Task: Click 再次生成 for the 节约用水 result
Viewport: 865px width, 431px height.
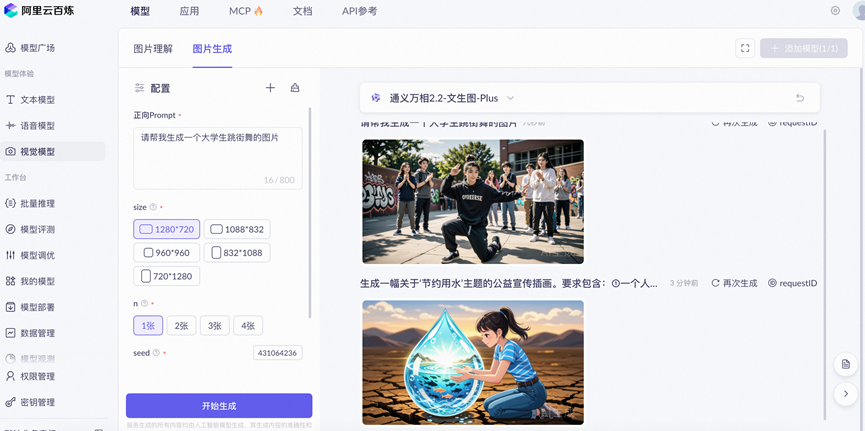Action: tap(734, 283)
